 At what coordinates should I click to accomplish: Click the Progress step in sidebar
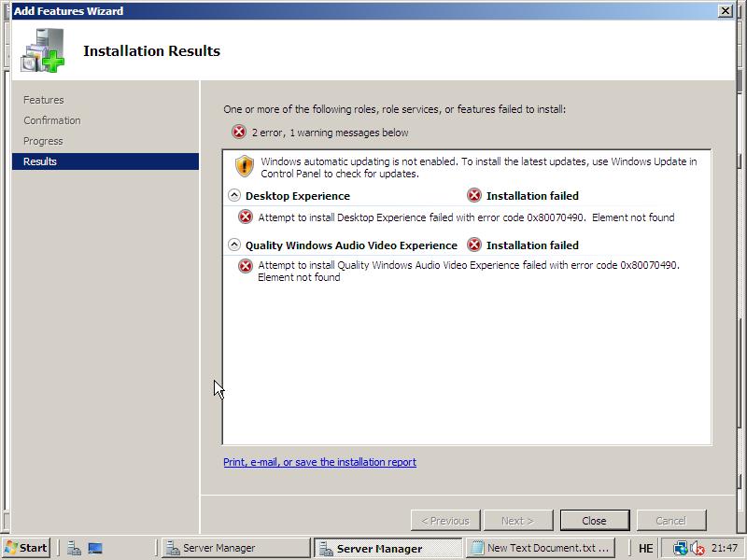pos(43,141)
